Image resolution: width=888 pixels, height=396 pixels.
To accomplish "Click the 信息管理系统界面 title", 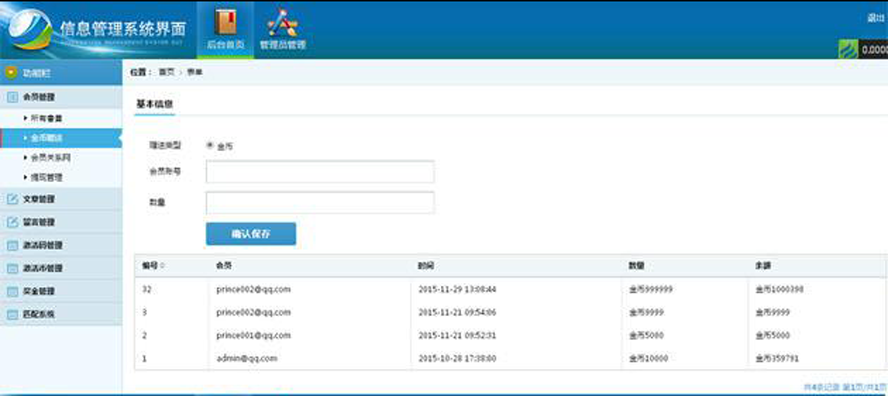I will pos(123,29).
